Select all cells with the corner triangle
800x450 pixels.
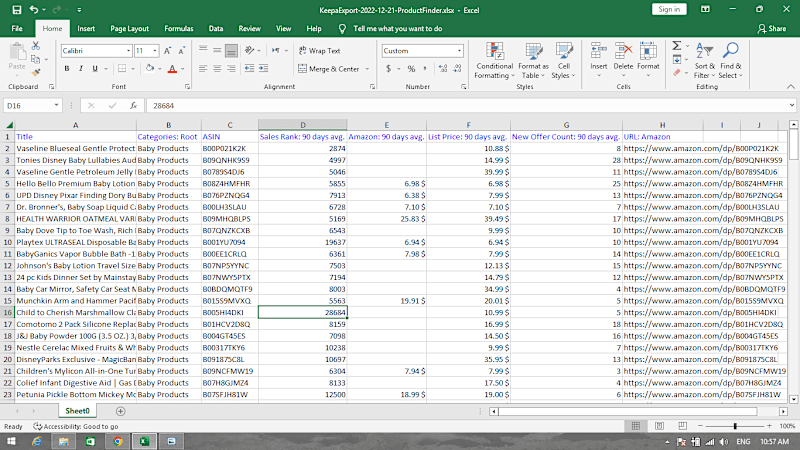(9, 125)
